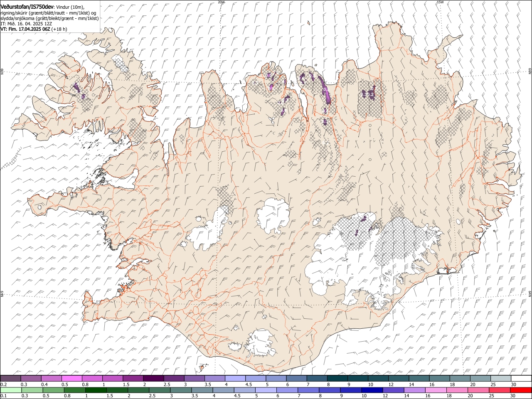Pick dark teal snow swatch between 8 and 9

point(337,378)
